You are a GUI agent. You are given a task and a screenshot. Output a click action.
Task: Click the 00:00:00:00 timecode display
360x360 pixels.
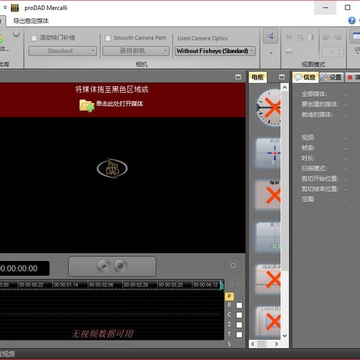24,268
